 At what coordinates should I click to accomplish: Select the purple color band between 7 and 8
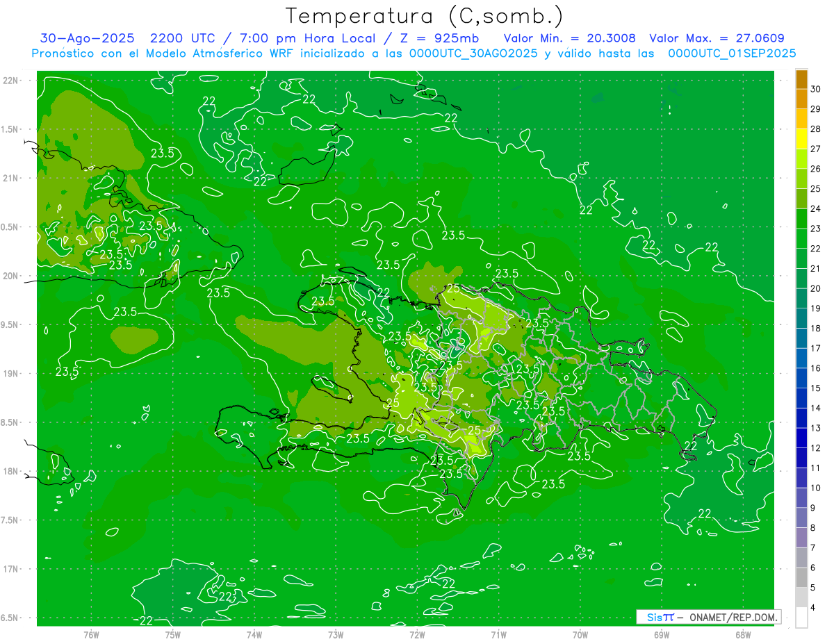tap(801, 538)
